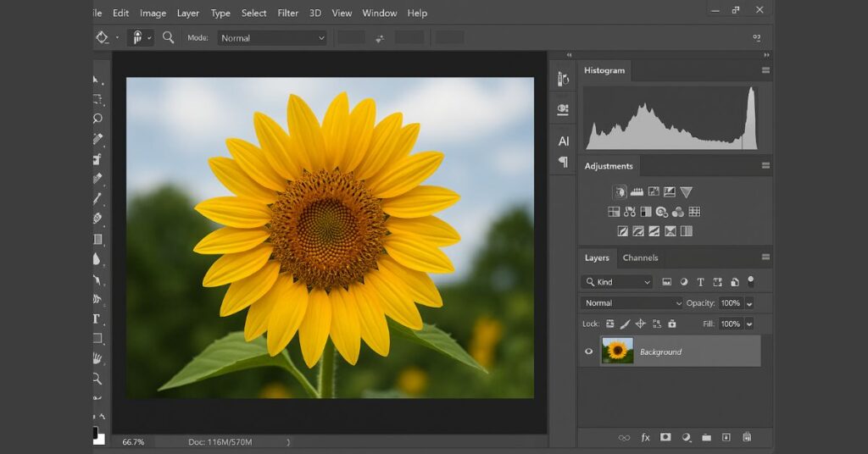
Task: Switch to the Channels tab
Action: [641, 257]
